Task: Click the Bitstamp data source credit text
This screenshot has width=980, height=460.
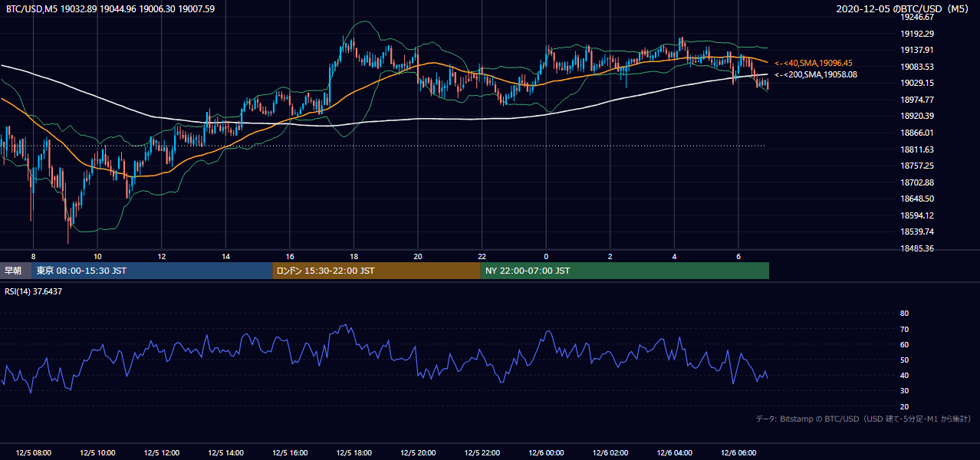Action: click(x=863, y=419)
